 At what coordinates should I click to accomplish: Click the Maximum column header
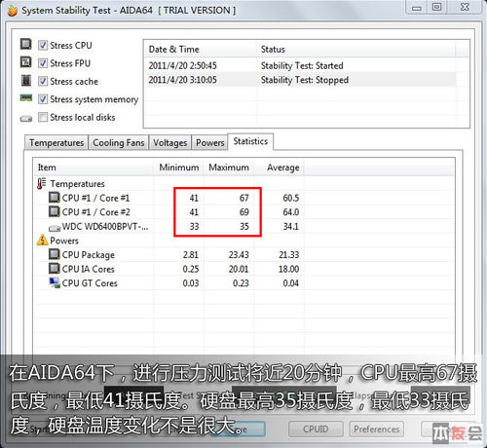229,168
